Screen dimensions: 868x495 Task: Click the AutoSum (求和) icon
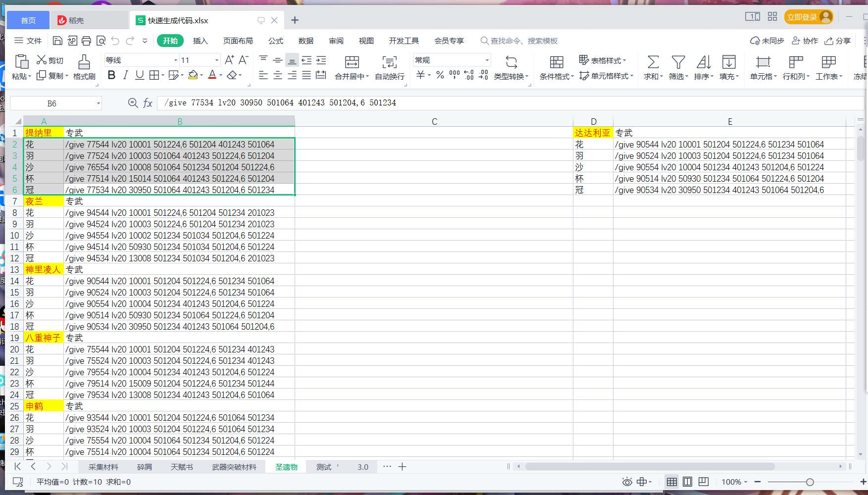tap(653, 62)
